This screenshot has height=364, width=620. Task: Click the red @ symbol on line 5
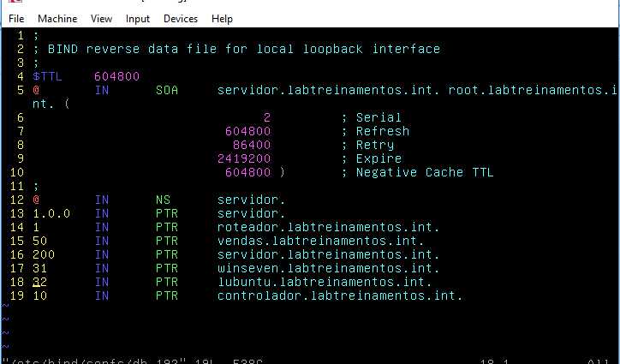(x=36, y=90)
